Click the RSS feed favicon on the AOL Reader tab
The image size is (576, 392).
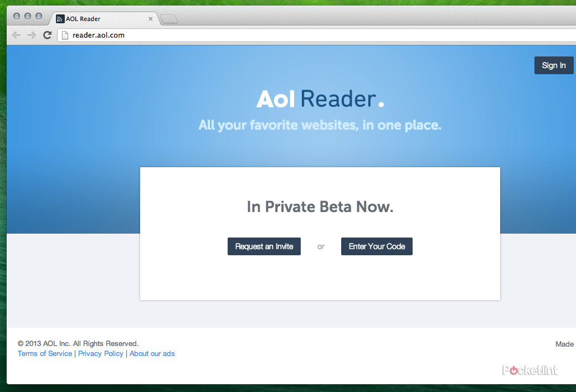tap(59, 18)
